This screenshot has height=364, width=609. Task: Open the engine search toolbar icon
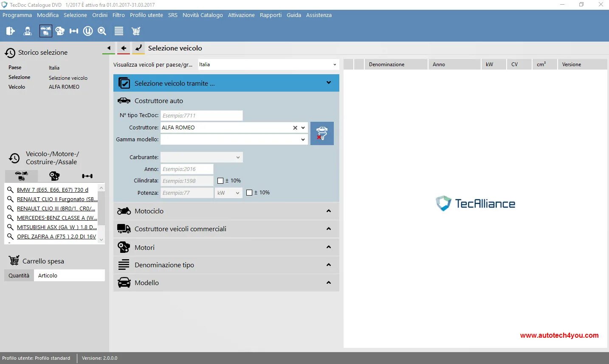tap(60, 31)
